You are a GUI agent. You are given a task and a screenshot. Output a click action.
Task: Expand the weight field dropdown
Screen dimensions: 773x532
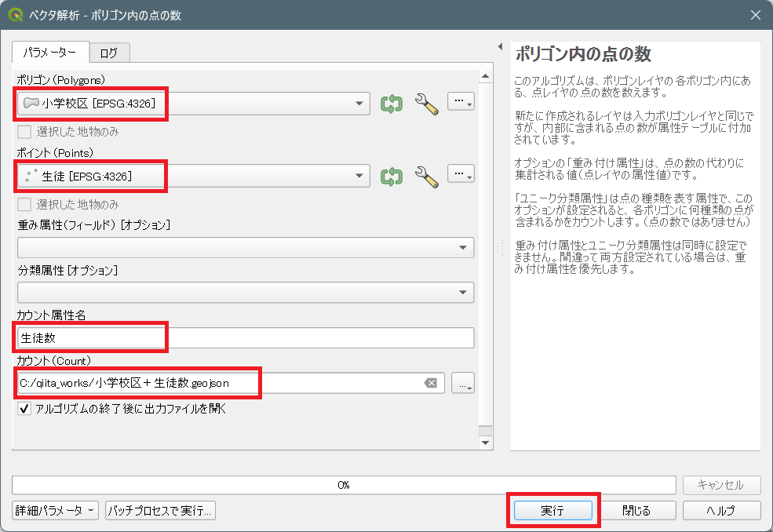[246, 247]
